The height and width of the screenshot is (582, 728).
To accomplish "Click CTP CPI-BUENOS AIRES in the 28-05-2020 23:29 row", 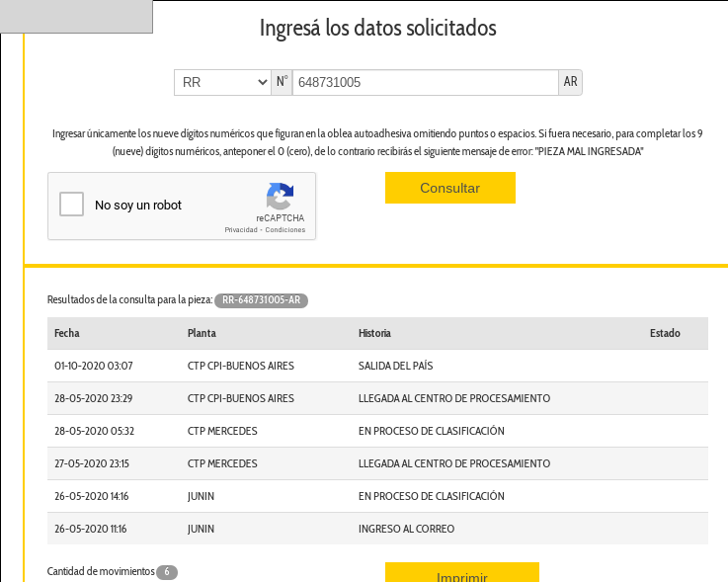I will (x=241, y=398).
